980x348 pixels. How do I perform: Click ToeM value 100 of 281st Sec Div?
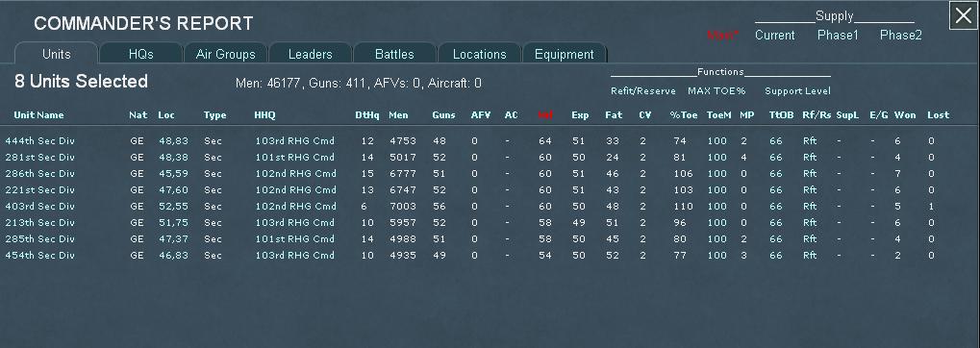click(717, 158)
